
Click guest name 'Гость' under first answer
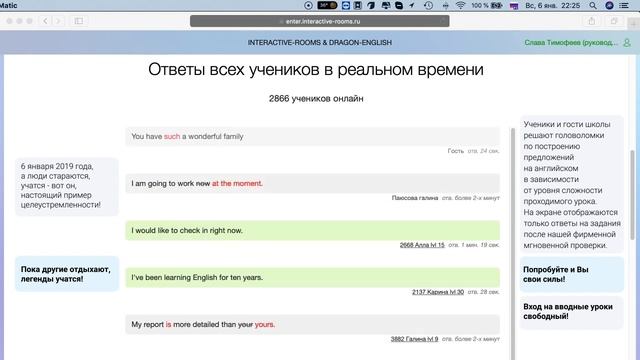coord(456,151)
